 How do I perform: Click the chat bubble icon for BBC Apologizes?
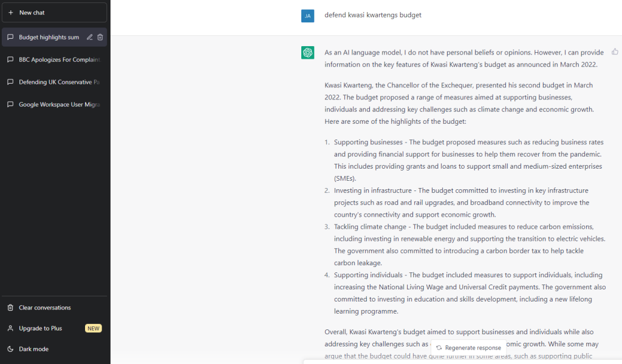(x=11, y=60)
